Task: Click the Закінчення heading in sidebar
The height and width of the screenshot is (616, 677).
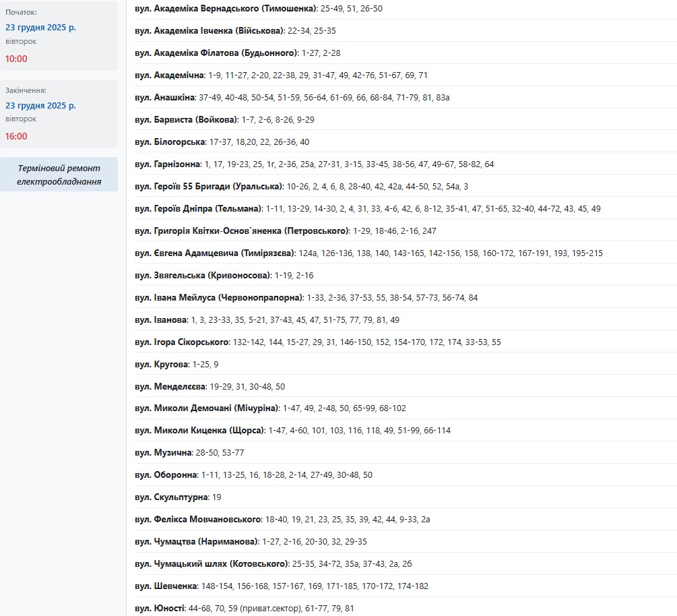Action: 26,90
